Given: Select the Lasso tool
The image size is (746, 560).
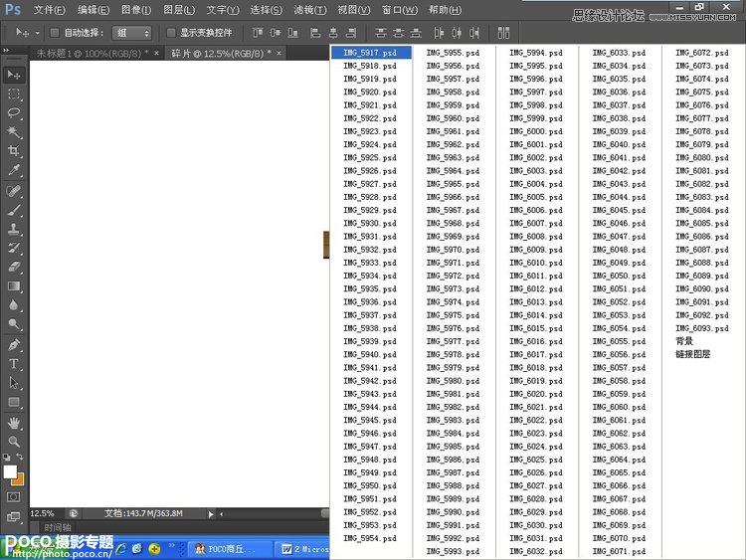Looking at the screenshot, I should pyautogui.click(x=14, y=113).
